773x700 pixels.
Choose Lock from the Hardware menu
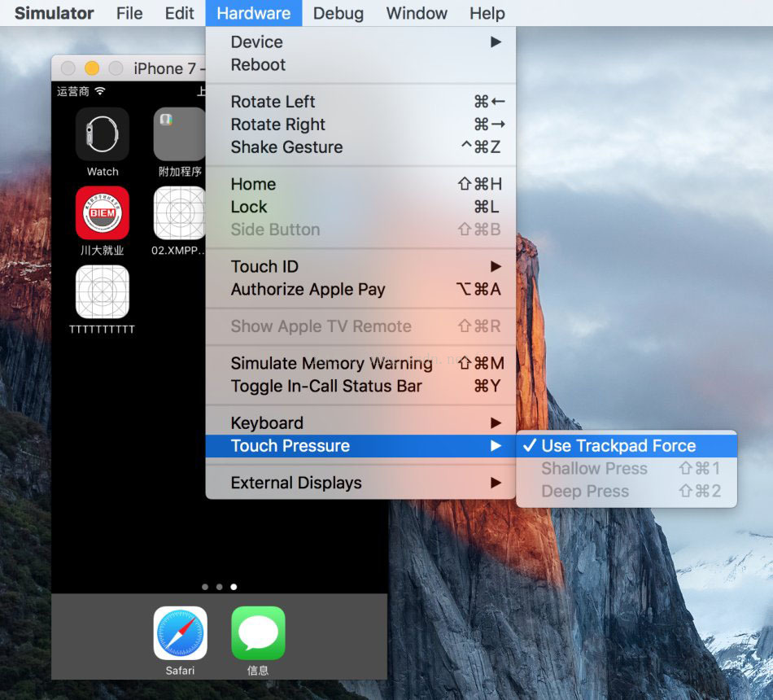[x=360, y=207]
